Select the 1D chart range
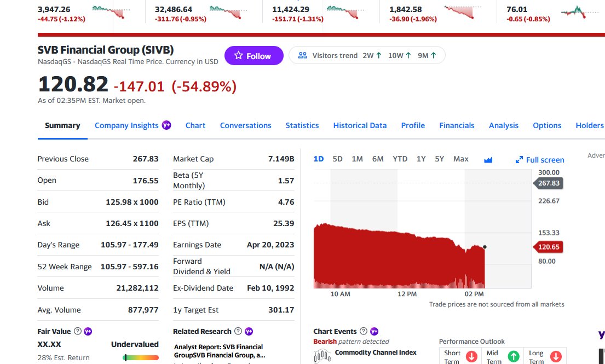The width and height of the screenshot is (605, 364). click(x=318, y=159)
